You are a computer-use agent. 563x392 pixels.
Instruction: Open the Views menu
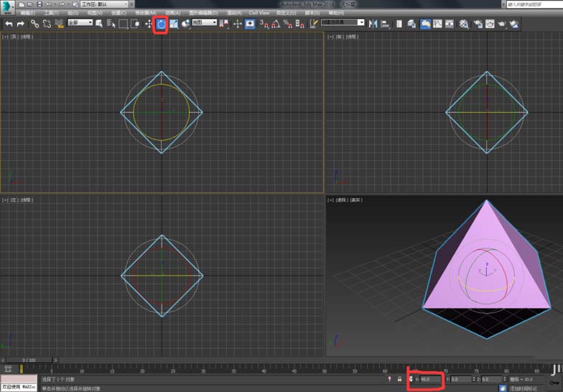(95, 13)
